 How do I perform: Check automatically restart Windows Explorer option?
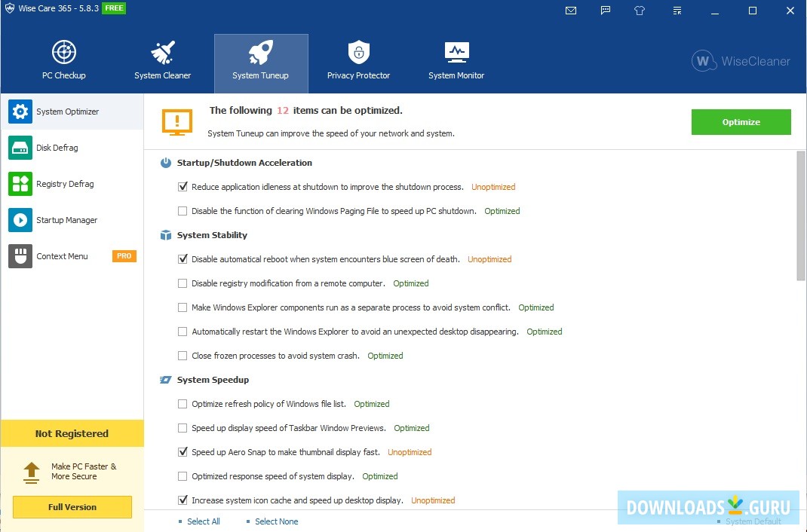183,332
